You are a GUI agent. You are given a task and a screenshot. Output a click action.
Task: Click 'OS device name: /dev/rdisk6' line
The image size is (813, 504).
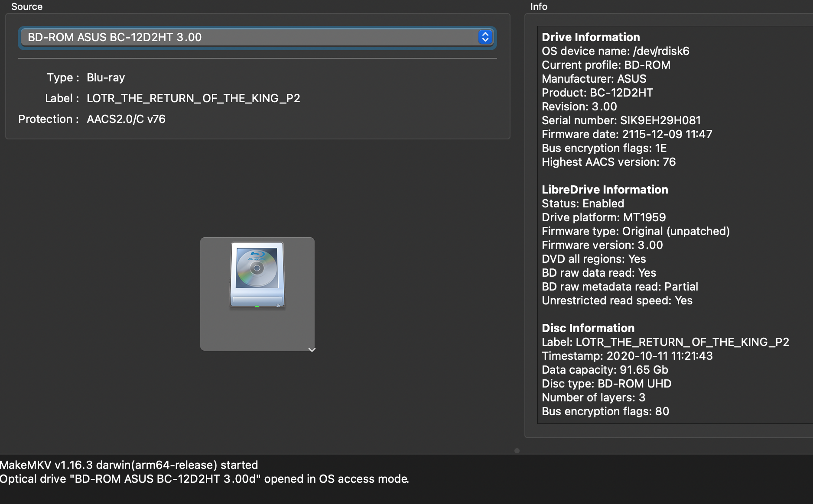tap(615, 51)
